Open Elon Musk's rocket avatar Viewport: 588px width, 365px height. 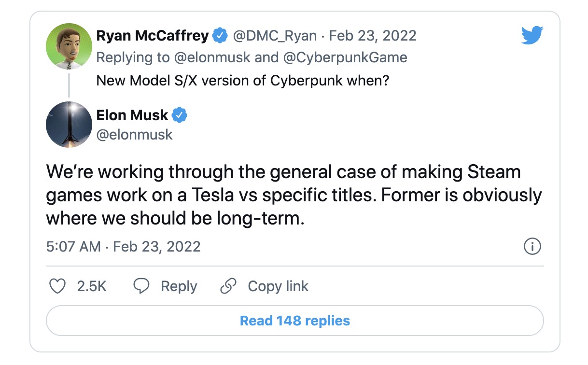point(69,124)
